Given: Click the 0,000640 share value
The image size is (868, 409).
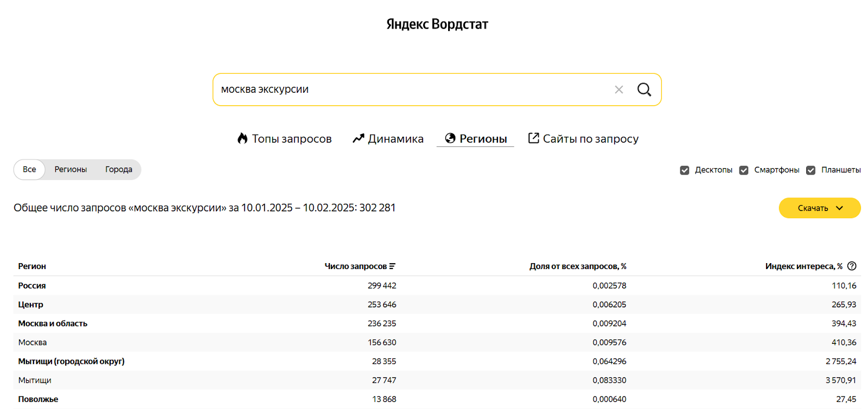Looking at the screenshot, I should pos(609,399).
